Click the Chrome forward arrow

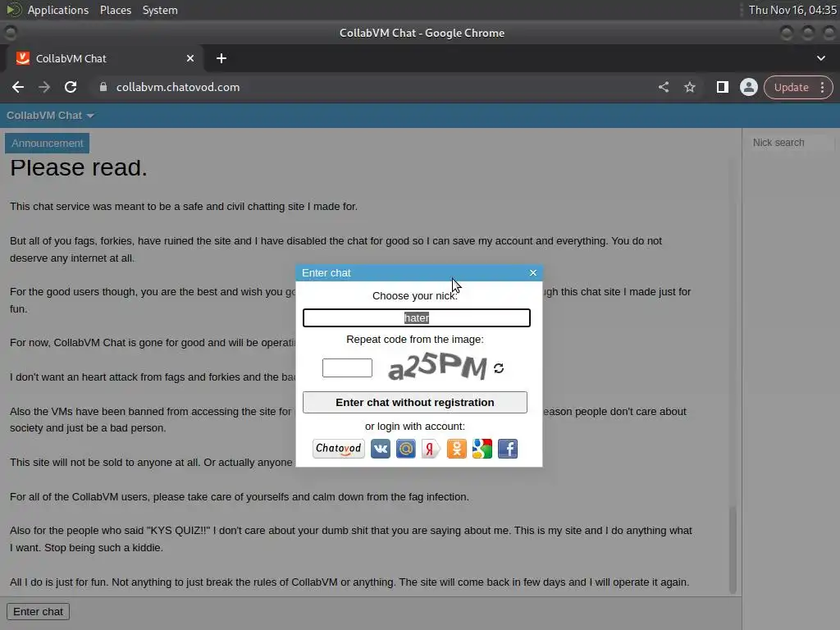tap(44, 87)
